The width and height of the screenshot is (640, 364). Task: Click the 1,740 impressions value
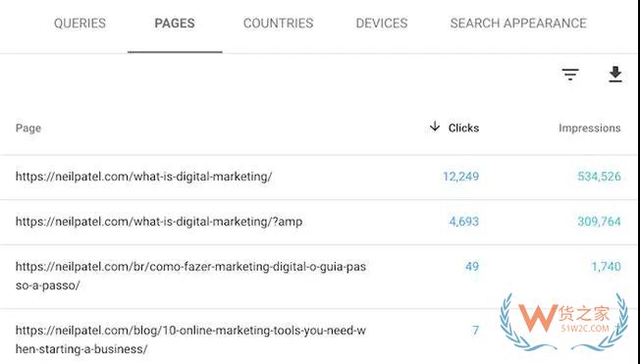click(606, 267)
